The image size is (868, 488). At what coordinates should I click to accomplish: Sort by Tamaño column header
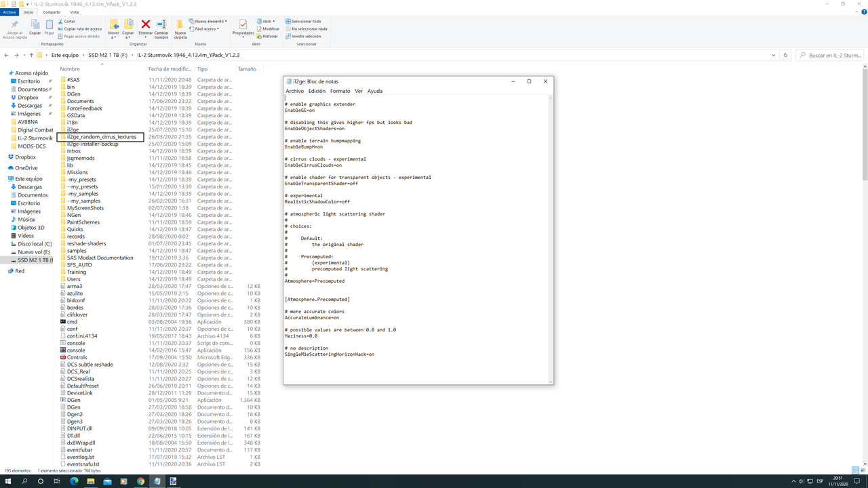247,69
